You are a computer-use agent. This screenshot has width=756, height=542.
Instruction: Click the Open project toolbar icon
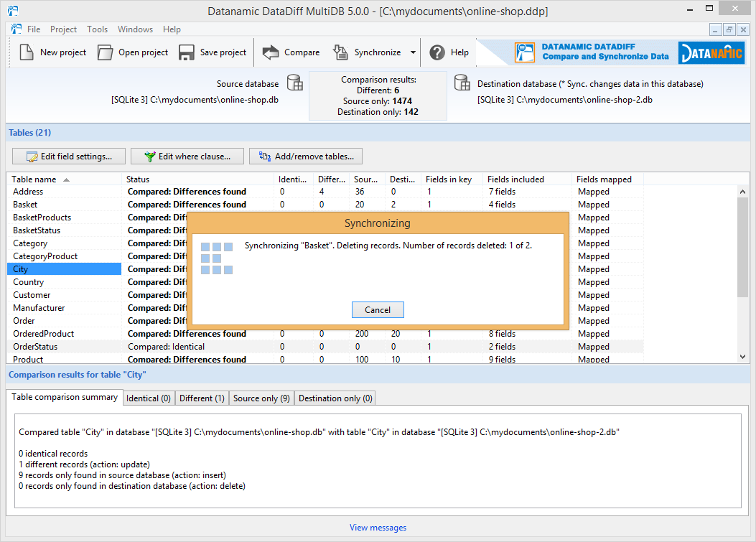click(x=105, y=52)
